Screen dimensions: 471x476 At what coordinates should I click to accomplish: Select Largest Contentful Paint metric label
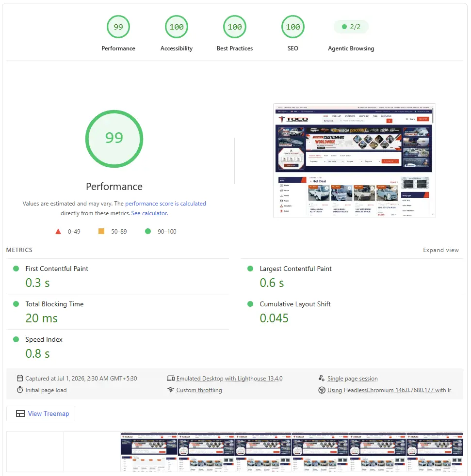pyautogui.click(x=296, y=269)
